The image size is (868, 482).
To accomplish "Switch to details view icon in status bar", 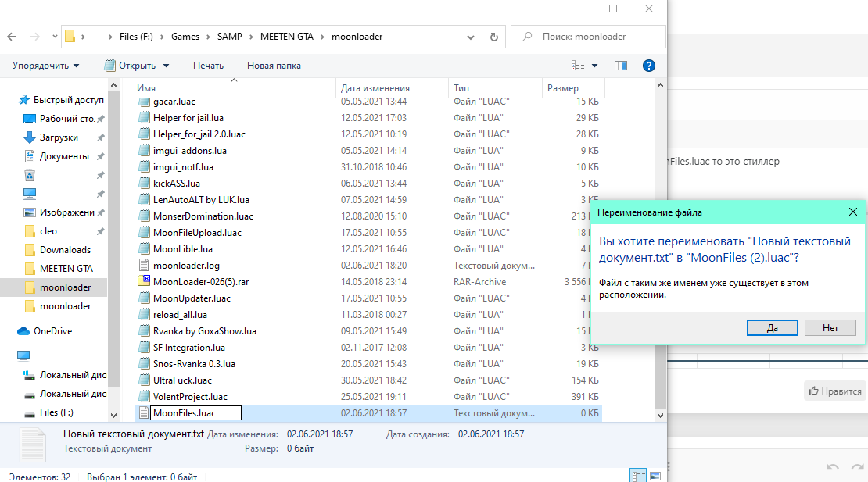I will 638,476.
